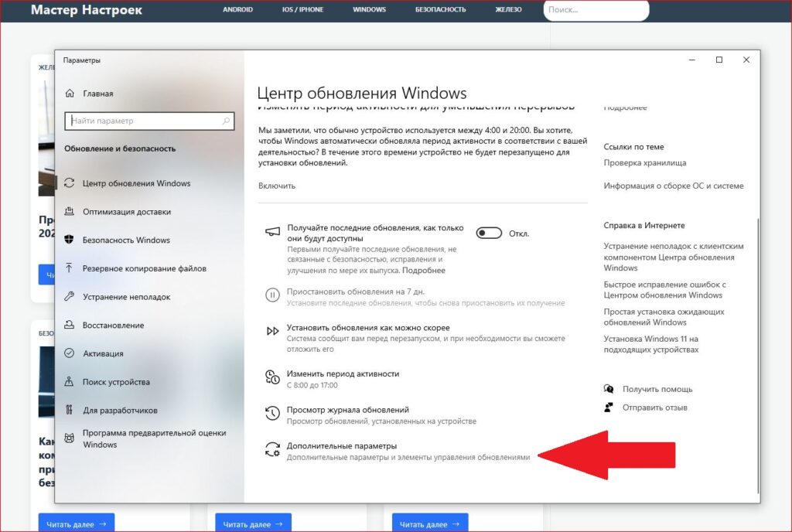Click the Включить link

point(277,186)
